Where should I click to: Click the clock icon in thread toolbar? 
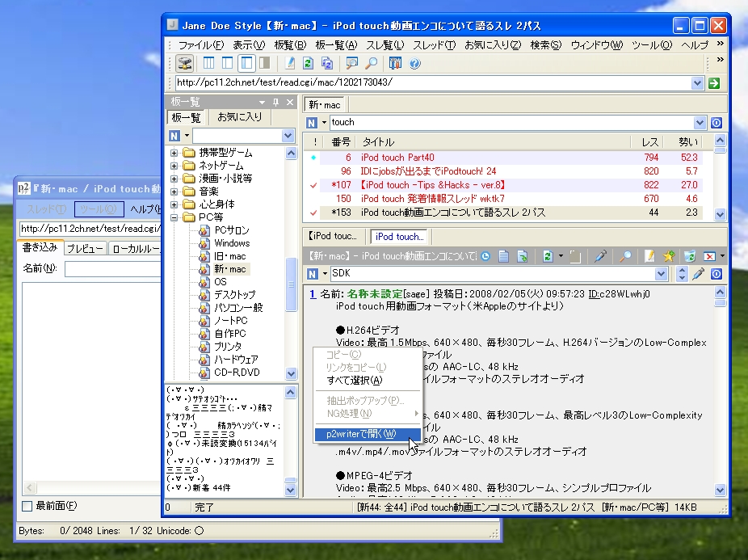click(485, 256)
